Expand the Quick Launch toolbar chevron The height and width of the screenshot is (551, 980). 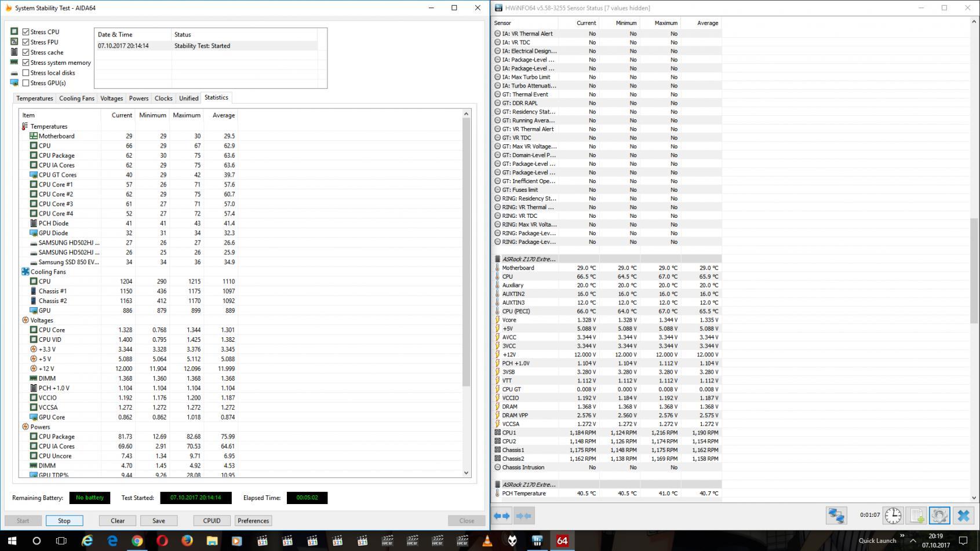(902, 537)
